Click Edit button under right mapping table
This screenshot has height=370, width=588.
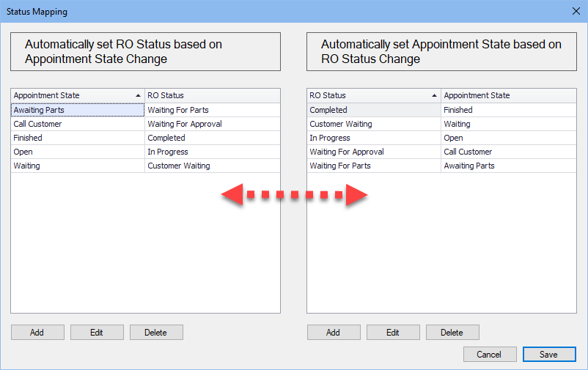coord(393,333)
